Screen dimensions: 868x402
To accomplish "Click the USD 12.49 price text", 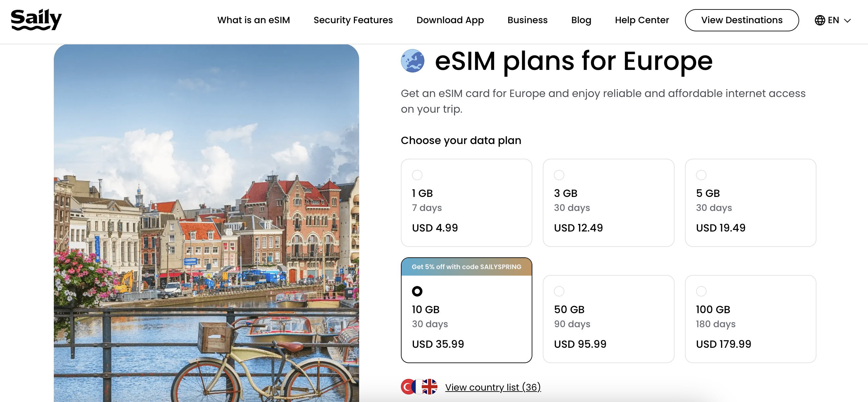I will coord(578,228).
